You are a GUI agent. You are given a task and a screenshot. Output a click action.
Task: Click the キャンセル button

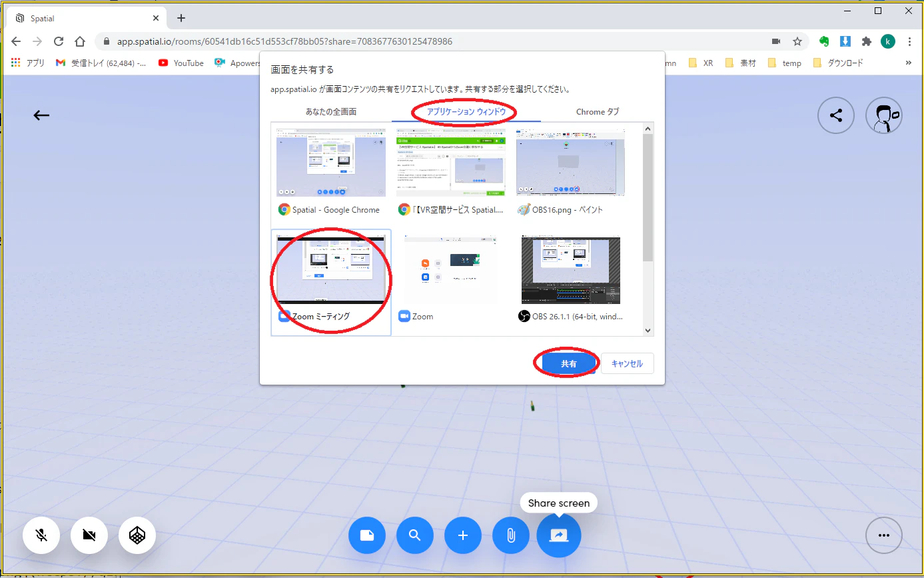point(627,363)
